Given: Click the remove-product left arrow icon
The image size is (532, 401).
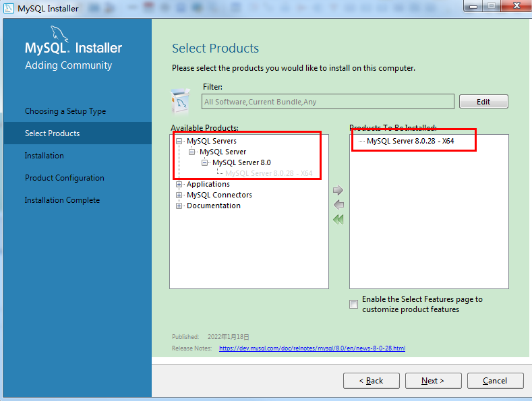Looking at the screenshot, I should [338, 205].
